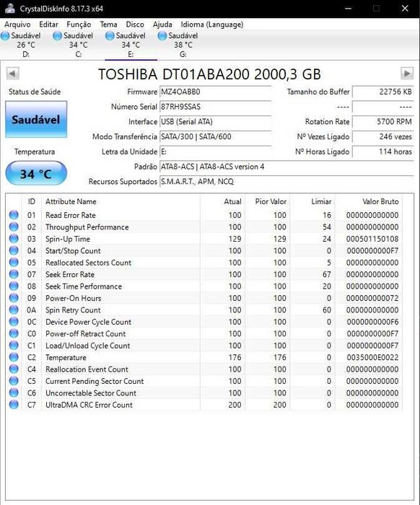Click status orb for Temperature attribute
This screenshot has width=420, height=505.
[14, 357]
